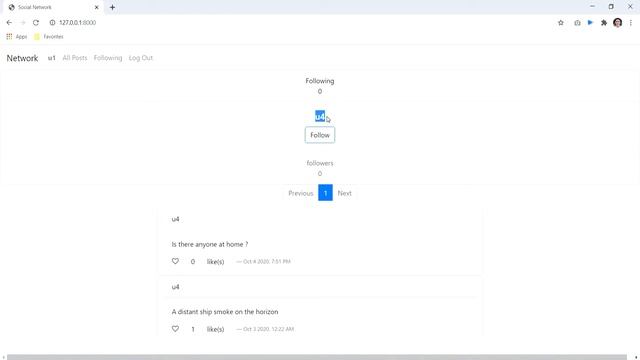
Task: Reload the page with the refresh icon
Action: pos(36,23)
